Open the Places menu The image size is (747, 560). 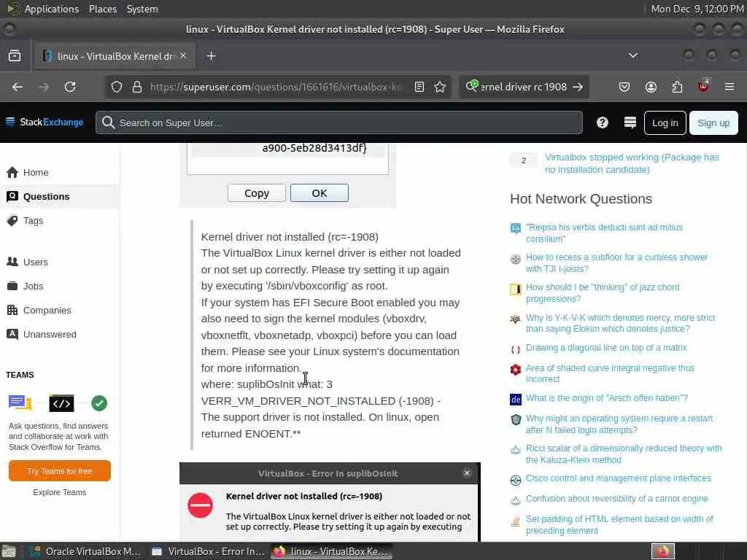point(103,9)
